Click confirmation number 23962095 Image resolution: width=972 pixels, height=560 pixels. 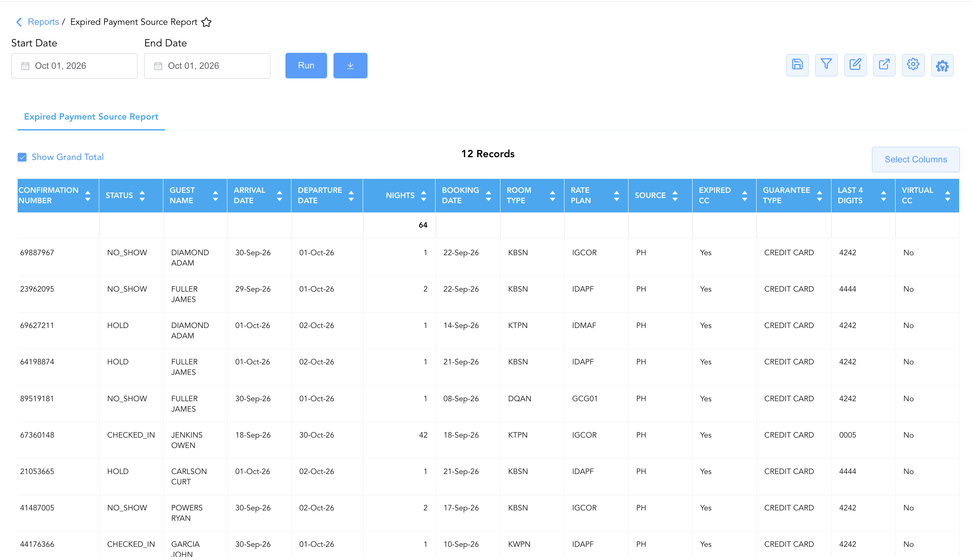coord(37,289)
